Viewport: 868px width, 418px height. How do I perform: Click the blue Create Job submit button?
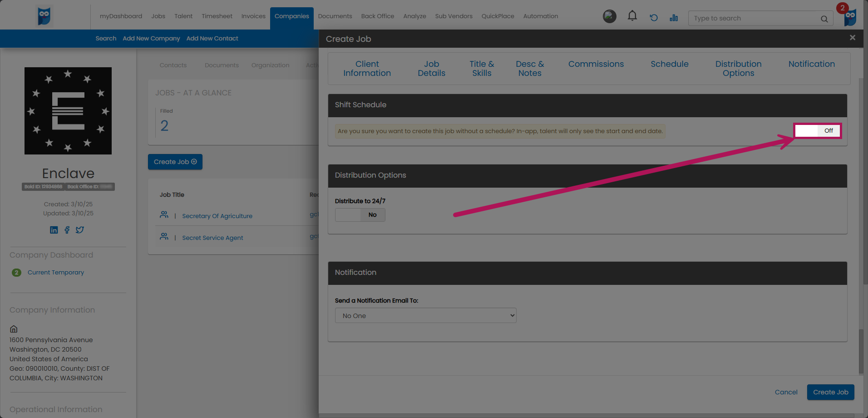(830, 392)
